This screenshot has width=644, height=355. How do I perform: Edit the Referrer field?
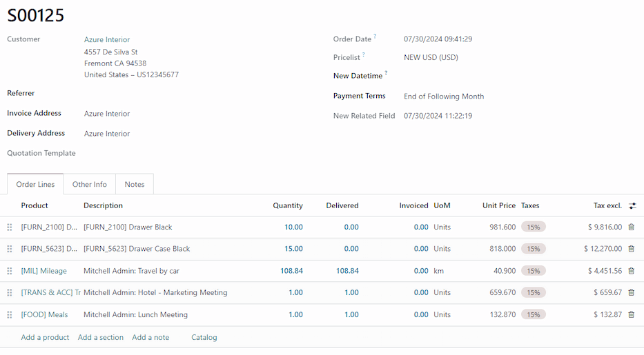193,93
